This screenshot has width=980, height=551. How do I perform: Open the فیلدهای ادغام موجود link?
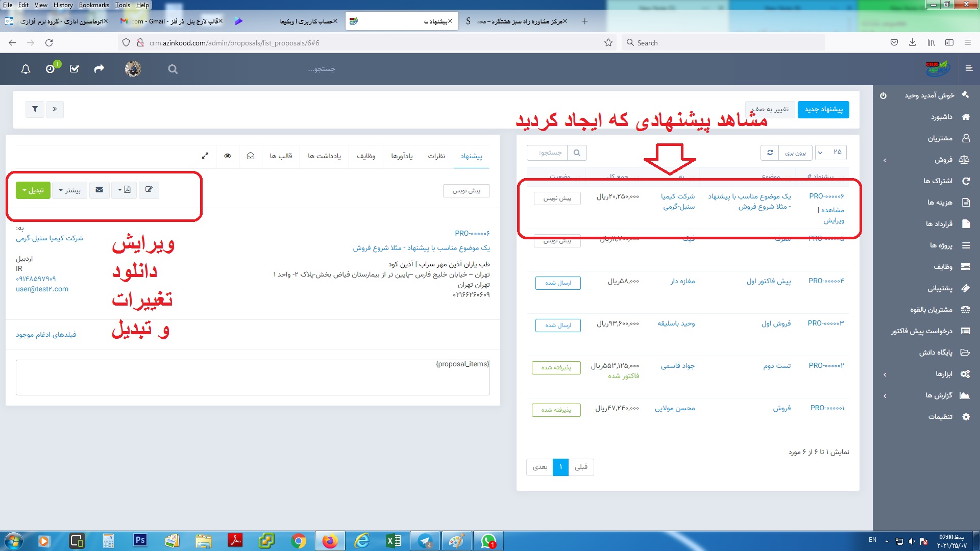(x=46, y=335)
